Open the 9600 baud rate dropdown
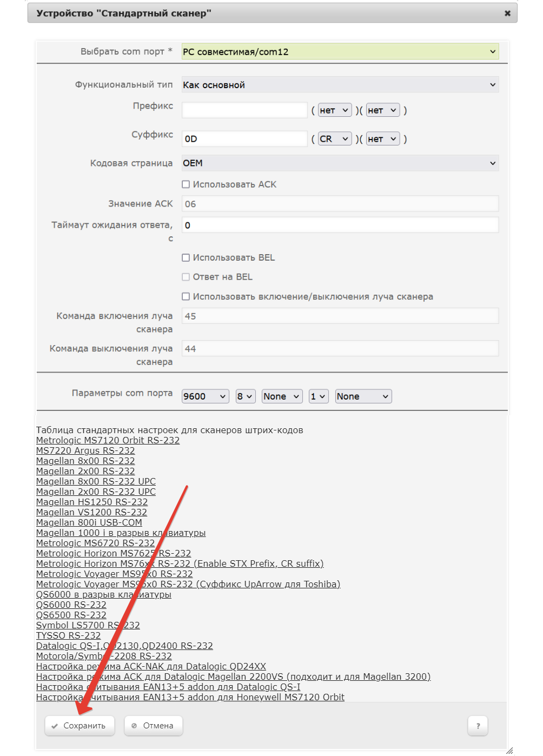This screenshot has width=543, height=756. pos(205,396)
